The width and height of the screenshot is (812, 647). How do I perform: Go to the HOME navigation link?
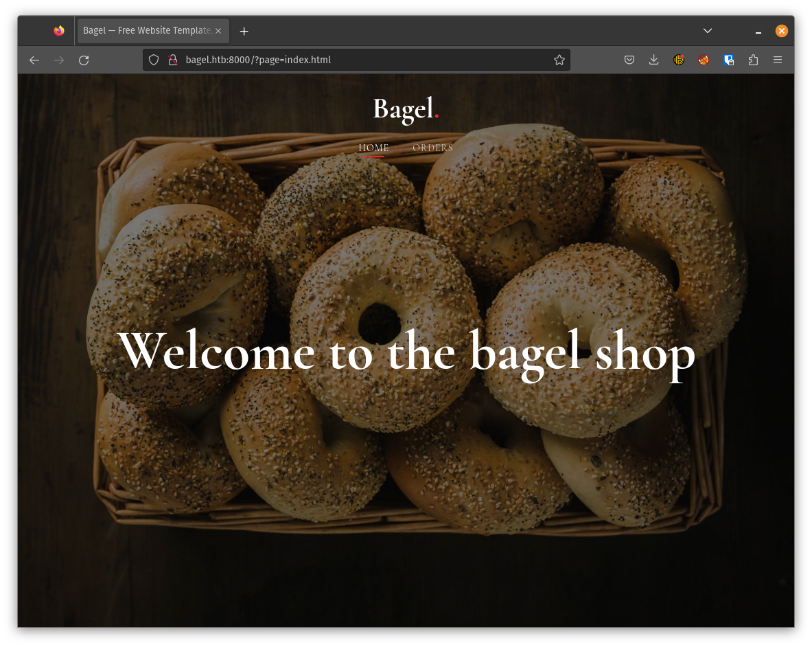(x=373, y=148)
